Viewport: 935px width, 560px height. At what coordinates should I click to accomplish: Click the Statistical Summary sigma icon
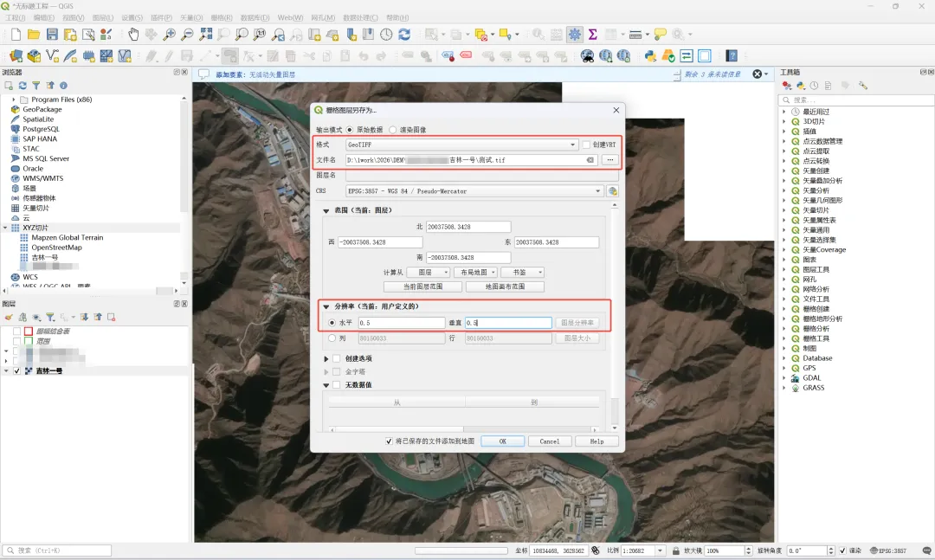pyautogui.click(x=593, y=35)
